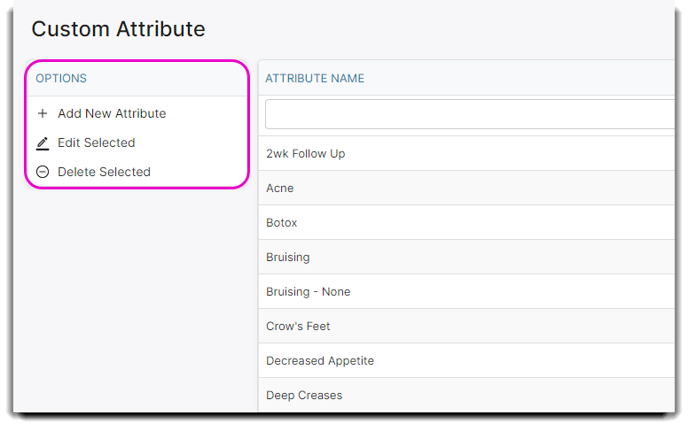Screen dimensions: 688x439
Task: Select the Botox attribute row
Action: pyautogui.click(x=466, y=223)
